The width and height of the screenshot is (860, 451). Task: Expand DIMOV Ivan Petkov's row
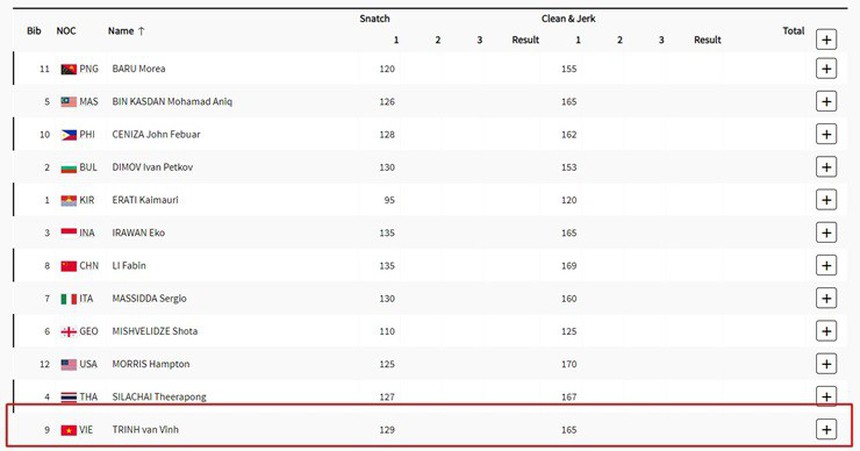[x=826, y=167]
